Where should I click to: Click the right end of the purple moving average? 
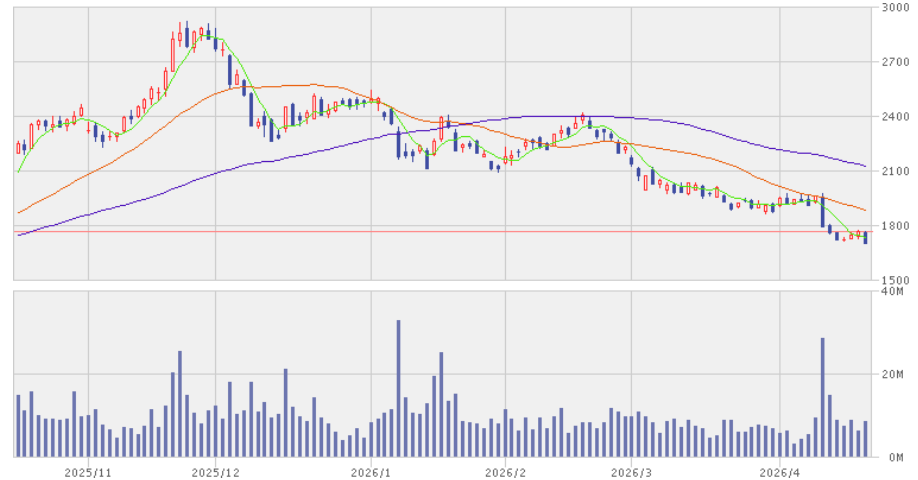coord(864,165)
